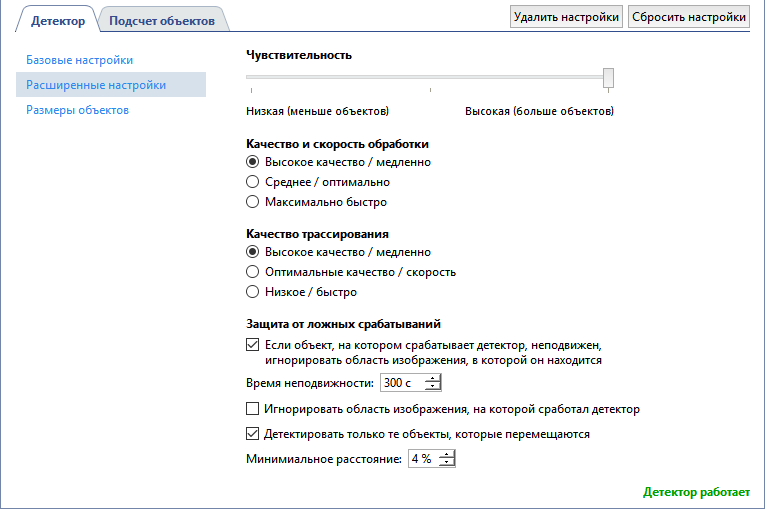Toggle Детектировать только перемещающиеся объекты checkbox
The image size is (765, 509).
(252, 435)
